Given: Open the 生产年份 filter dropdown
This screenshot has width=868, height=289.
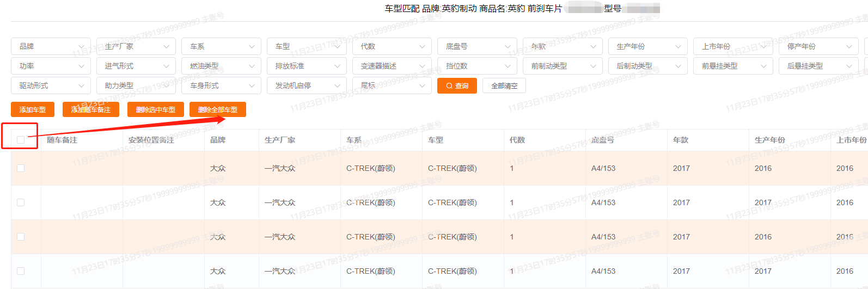Looking at the screenshot, I should (x=648, y=46).
